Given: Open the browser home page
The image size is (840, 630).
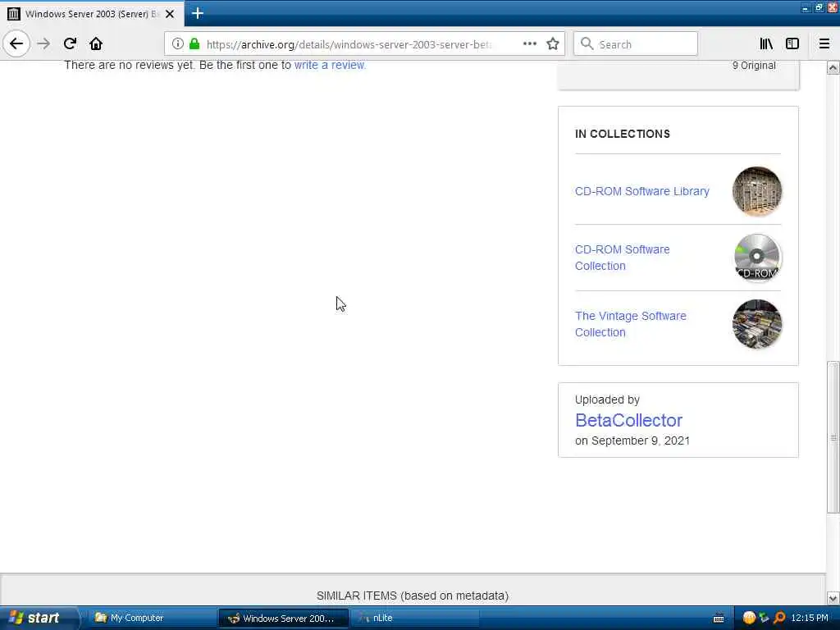Looking at the screenshot, I should tap(96, 44).
